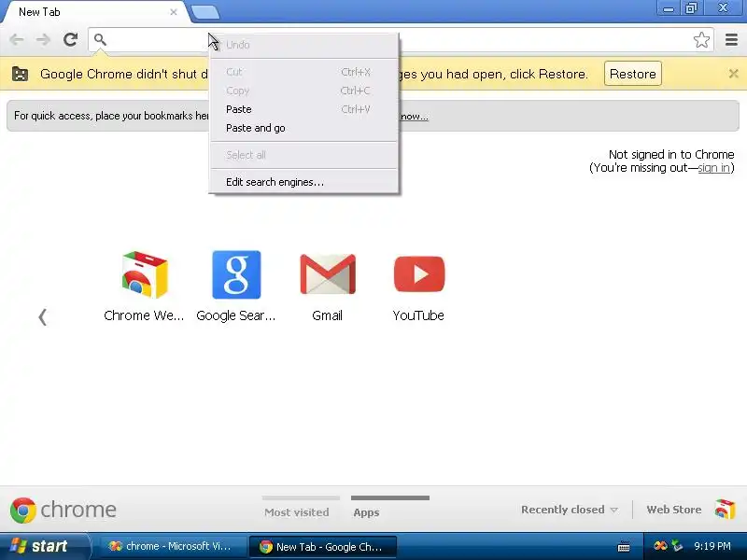Open the Chrome Web Store app
Image resolution: width=747 pixels, height=560 pixels.
pyautogui.click(x=145, y=286)
